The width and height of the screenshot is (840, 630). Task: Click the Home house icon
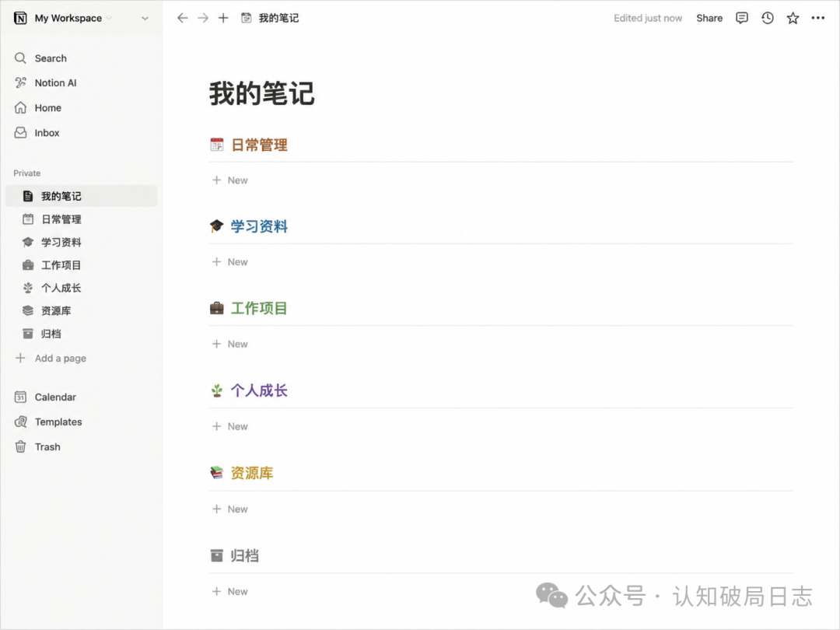click(20, 107)
